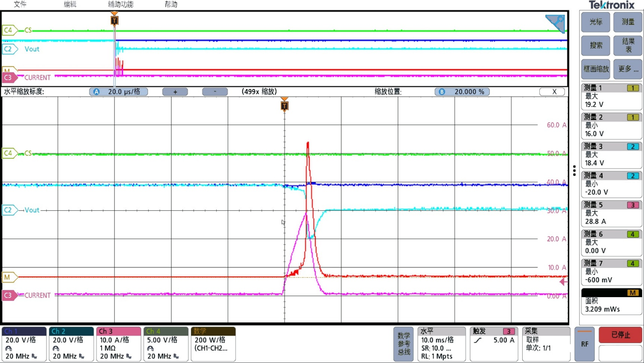Viewport: 644px width, 363px height.
Task: Click the plus zoom-in scale button
Action: [175, 92]
